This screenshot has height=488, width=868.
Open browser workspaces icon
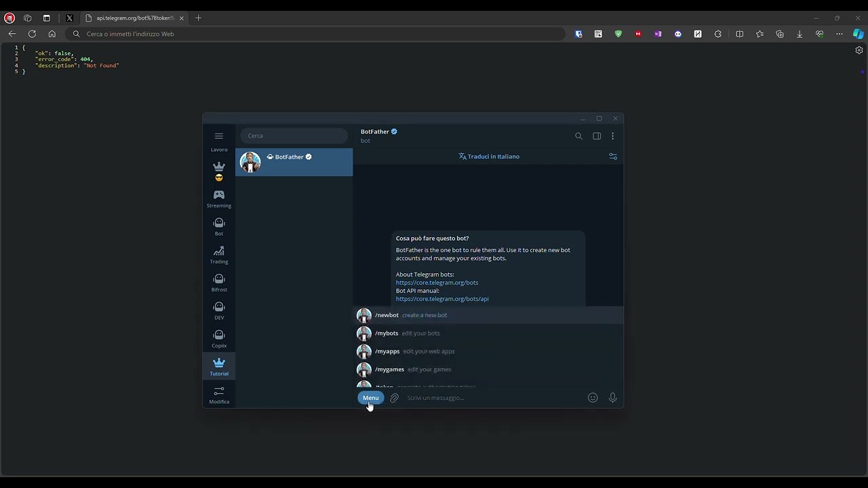click(x=28, y=18)
